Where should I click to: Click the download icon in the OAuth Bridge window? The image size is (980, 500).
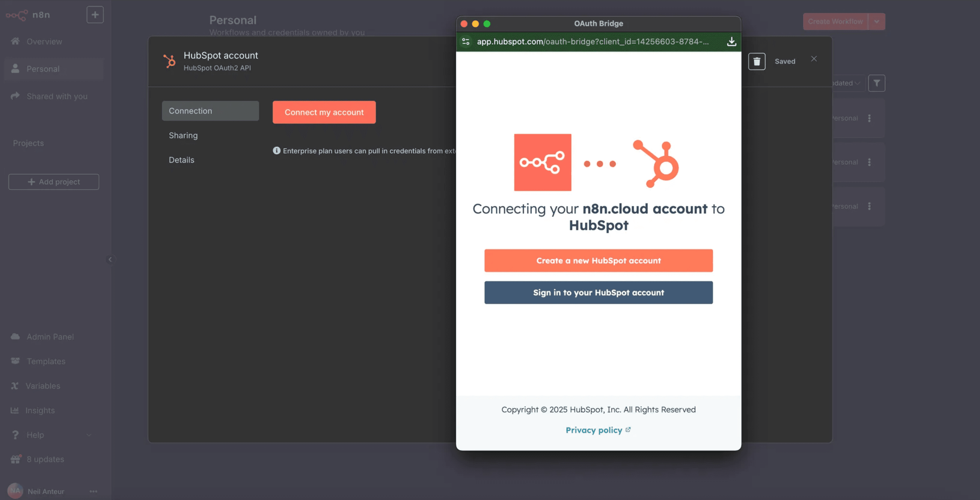click(x=731, y=41)
